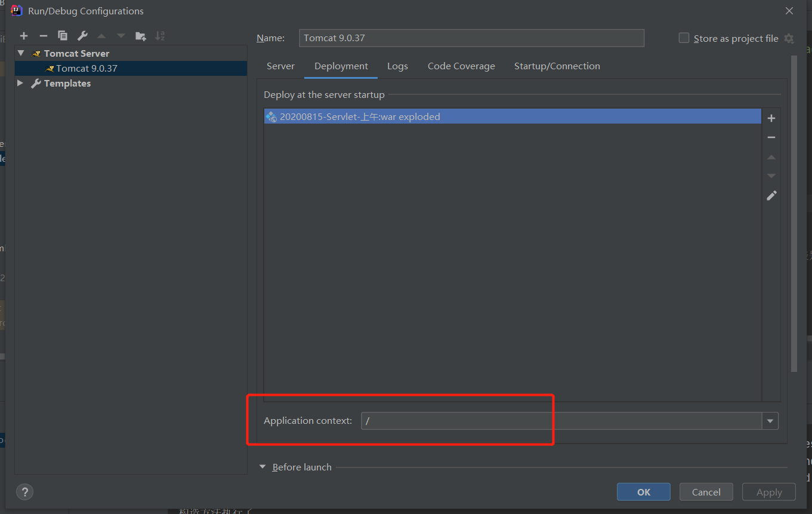Switch to the Server tab
The width and height of the screenshot is (812, 514).
[280, 66]
